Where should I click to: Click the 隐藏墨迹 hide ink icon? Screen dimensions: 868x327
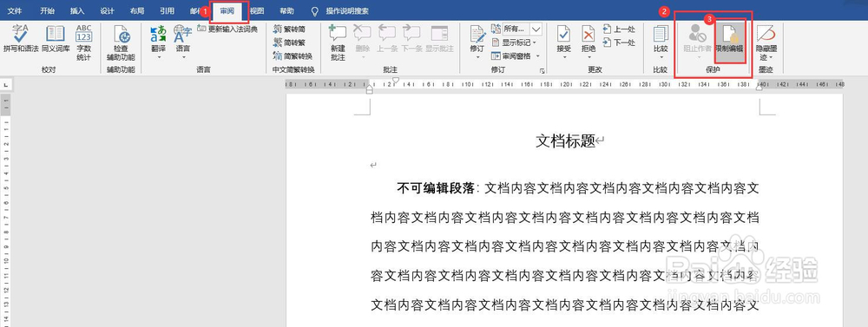coord(766,33)
